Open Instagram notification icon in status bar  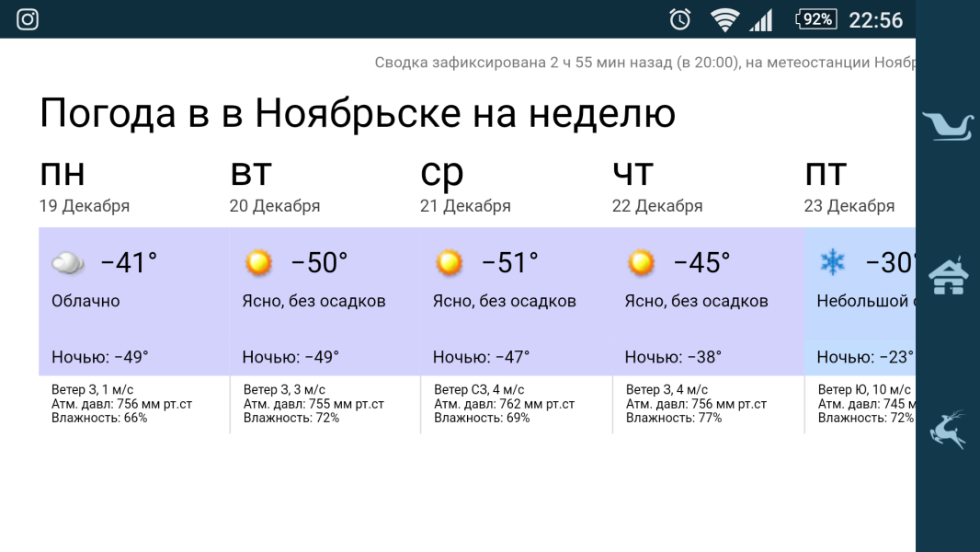coord(28,19)
